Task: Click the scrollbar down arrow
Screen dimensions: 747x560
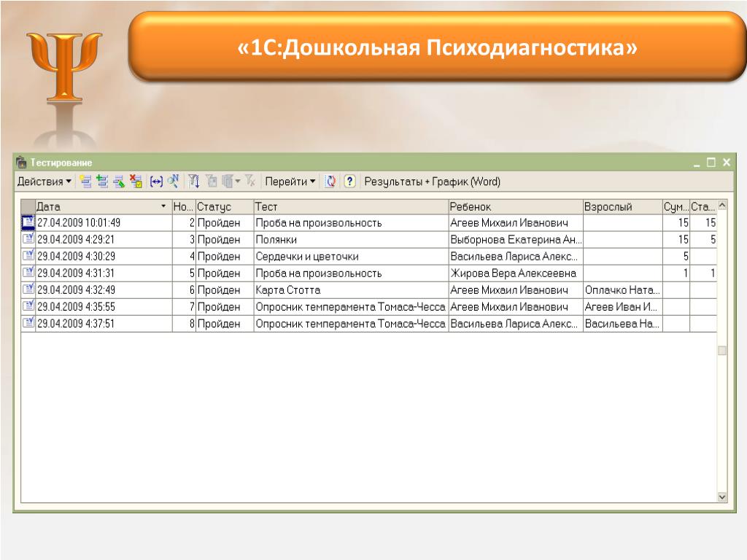Action: [x=722, y=497]
